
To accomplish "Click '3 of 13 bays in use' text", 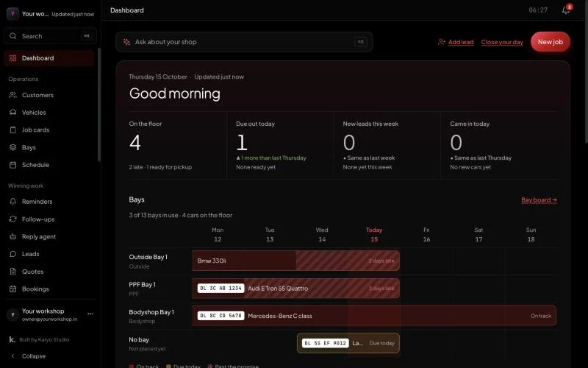I will pyautogui.click(x=154, y=215).
